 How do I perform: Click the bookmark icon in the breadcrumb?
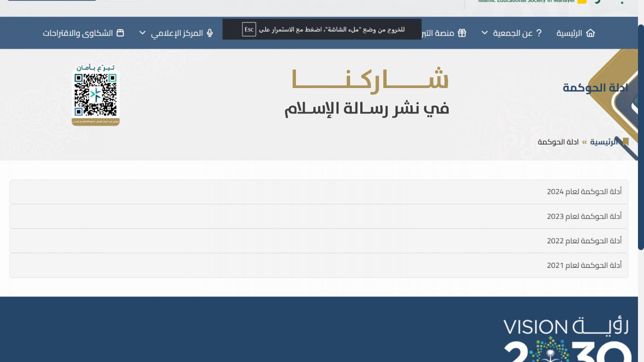point(625,141)
